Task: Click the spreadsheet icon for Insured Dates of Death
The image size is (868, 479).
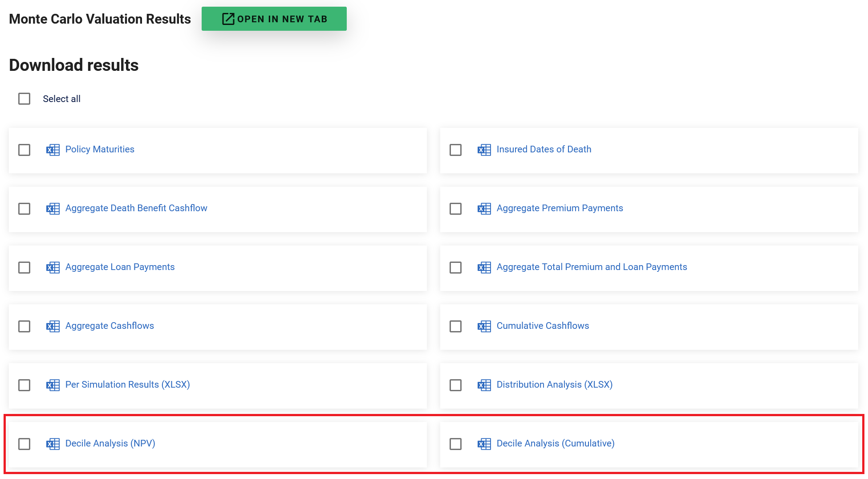Action: click(484, 150)
